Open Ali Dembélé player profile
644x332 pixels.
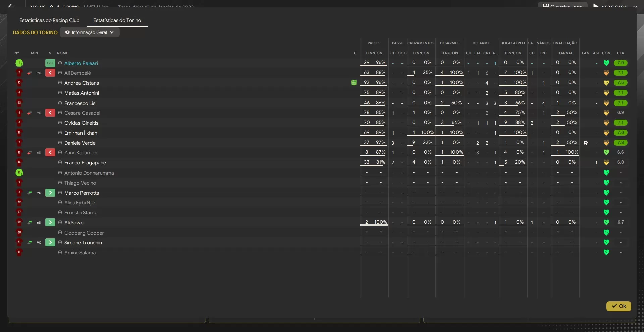click(77, 73)
